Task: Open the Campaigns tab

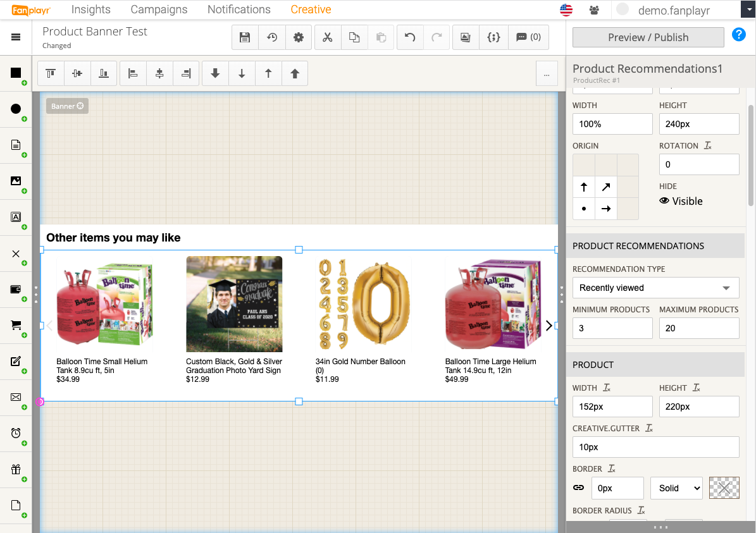Action: point(159,9)
